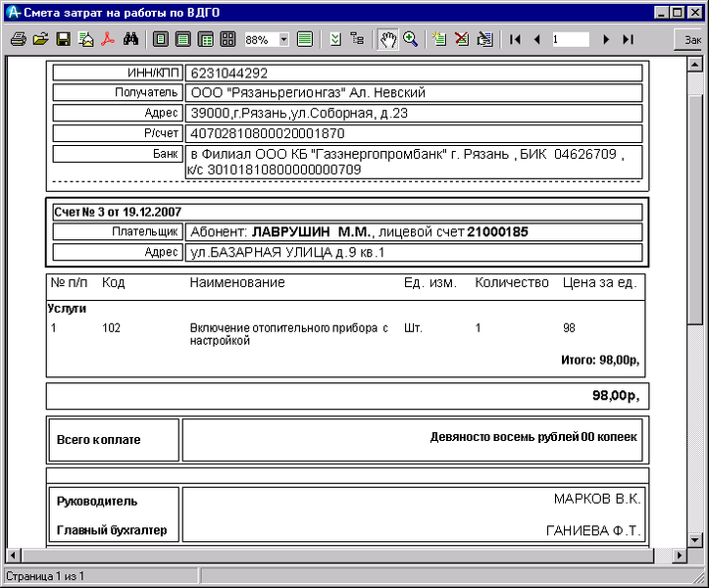The image size is (709, 588).
Task: Toggle the report outline tree panel
Action: pos(356,39)
